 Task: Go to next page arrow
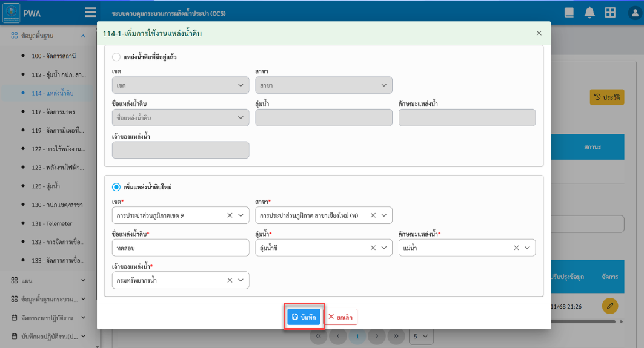coord(377,336)
